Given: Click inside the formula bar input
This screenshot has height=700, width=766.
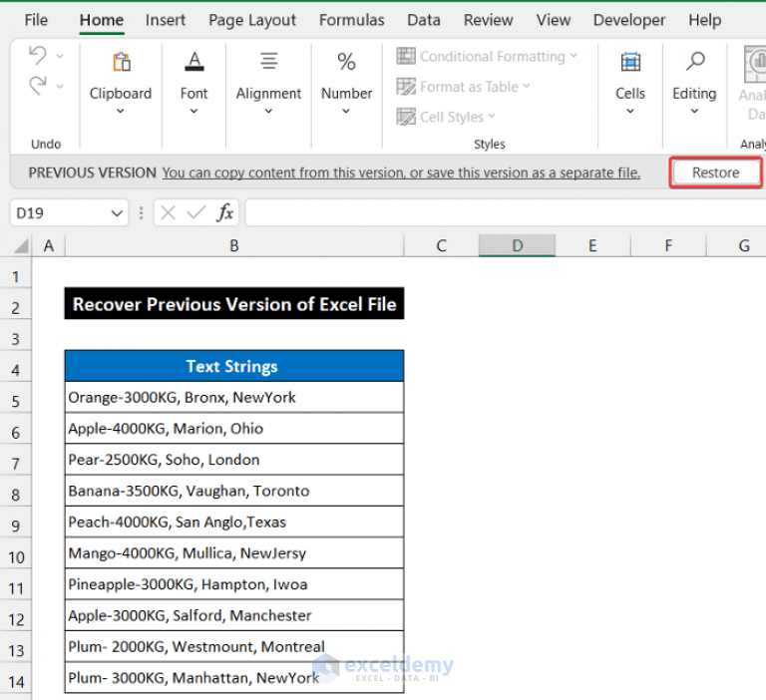Looking at the screenshot, I should pos(505,213).
